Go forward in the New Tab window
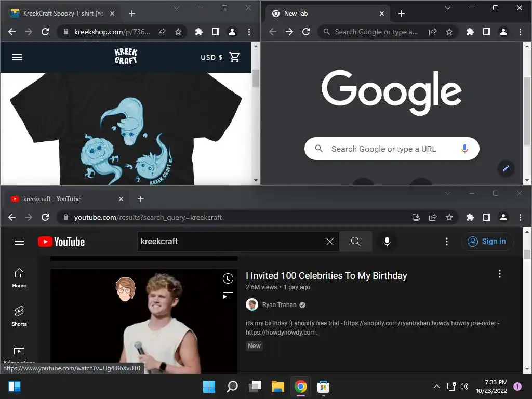The image size is (532, 399). tap(289, 32)
